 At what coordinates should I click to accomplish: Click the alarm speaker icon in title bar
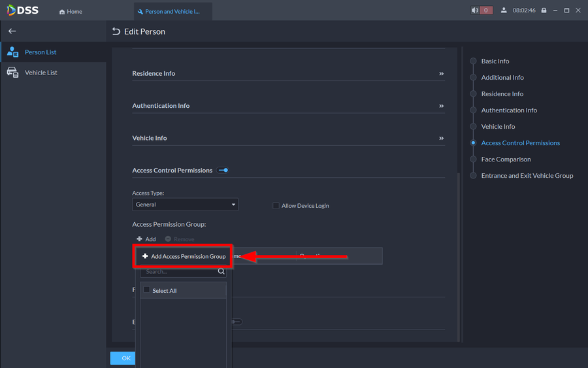pyautogui.click(x=475, y=10)
